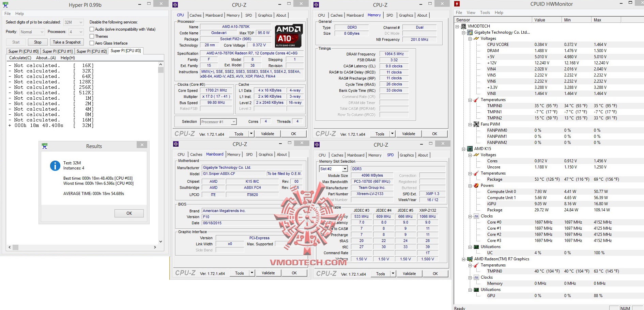644x310 pixels.
Task: Open the View menu in HWMonitor
Action: tap(471, 13)
